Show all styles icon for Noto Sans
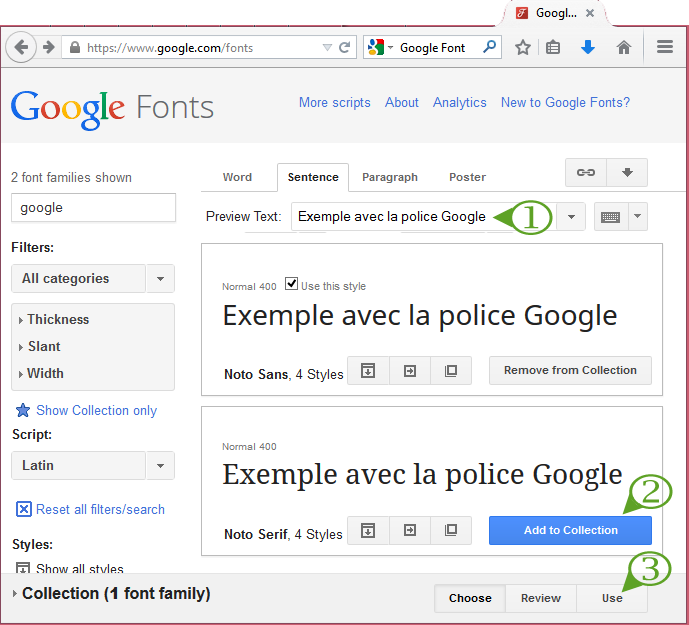Image resolution: width=689 pixels, height=625 pixels. (x=368, y=371)
